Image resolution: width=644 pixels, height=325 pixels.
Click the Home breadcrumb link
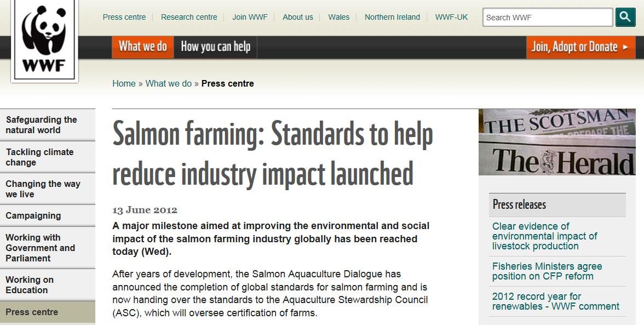[124, 83]
